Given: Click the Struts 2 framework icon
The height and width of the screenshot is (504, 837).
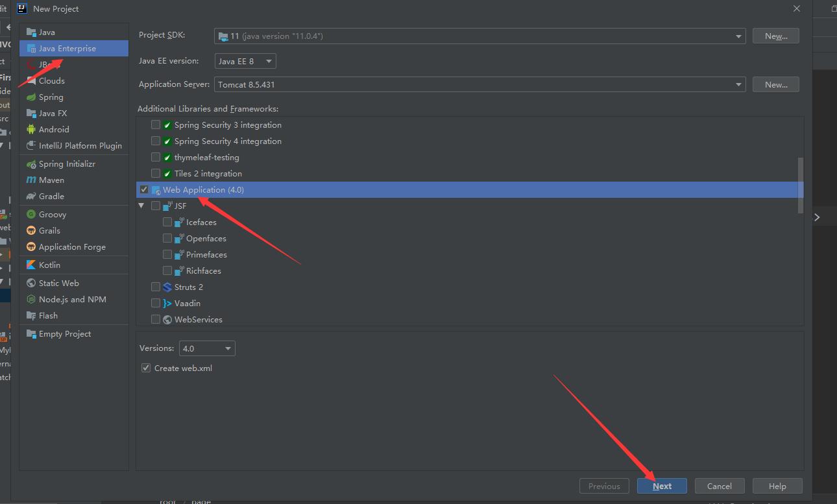Looking at the screenshot, I should (x=167, y=287).
